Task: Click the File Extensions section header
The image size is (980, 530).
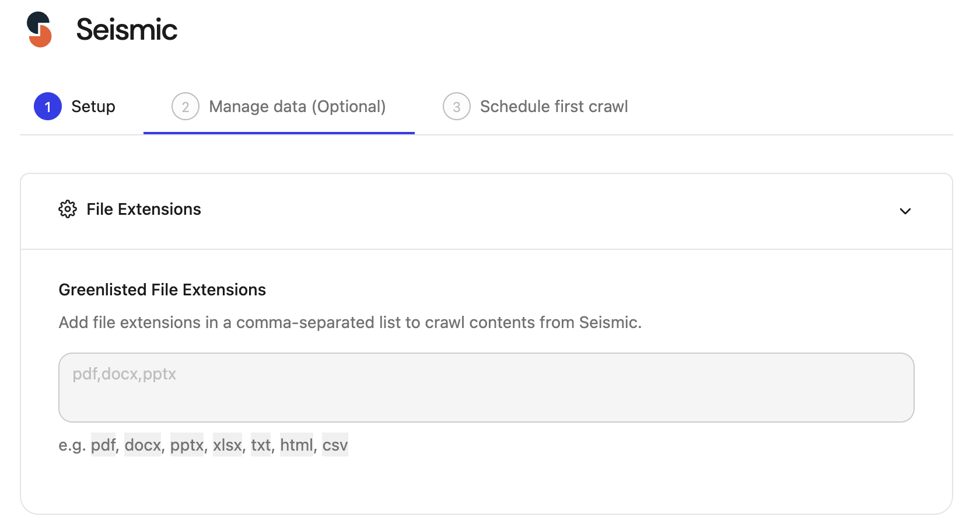Action: click(x=143, y=210)
